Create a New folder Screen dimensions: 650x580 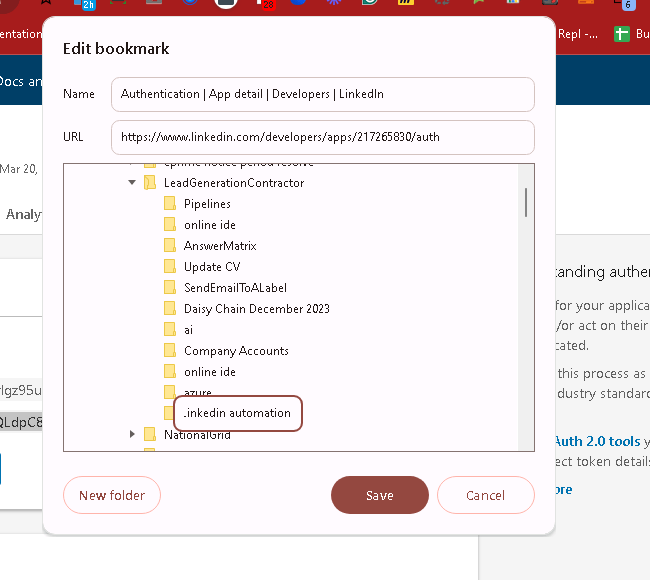(x=112, y=495)
